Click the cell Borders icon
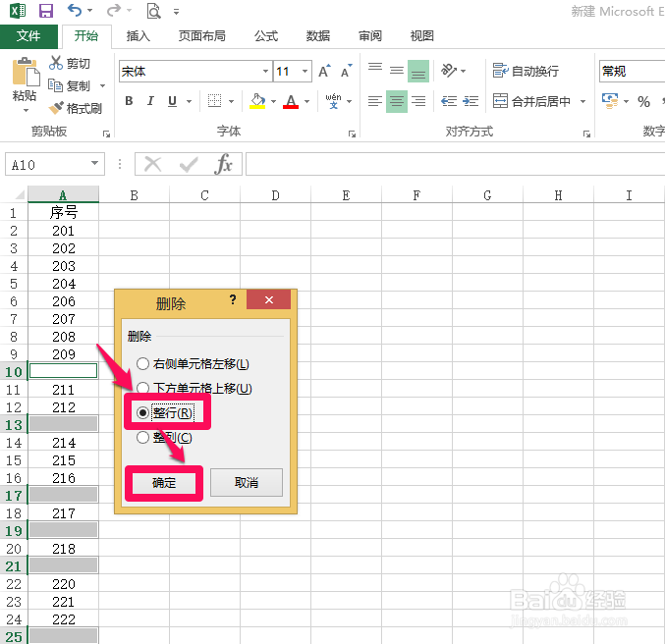This screenshot has width=665, height=644. point(214,101)
